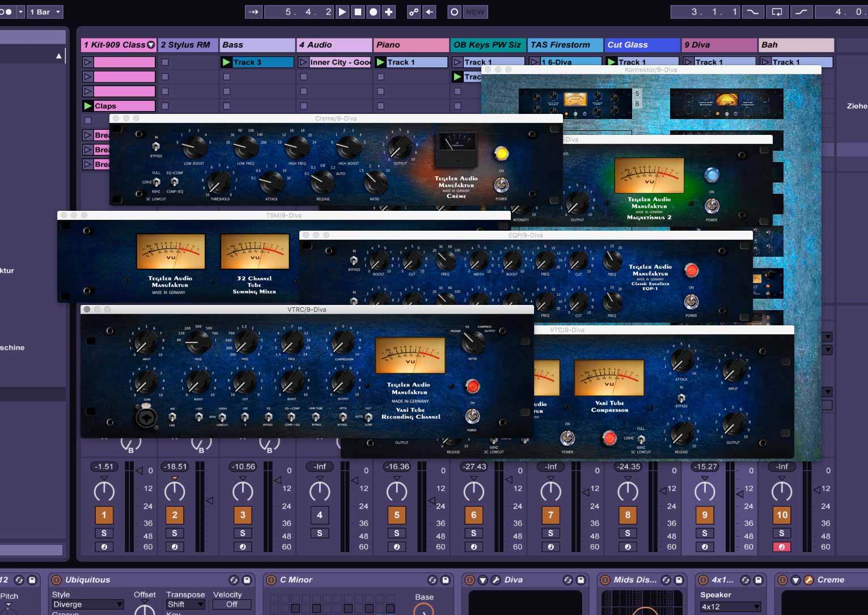This screenshot has height=615, width=868.
Task: Open the Transpose Shift dropdown
Action: pyautogui.click(x=185, y=604)
